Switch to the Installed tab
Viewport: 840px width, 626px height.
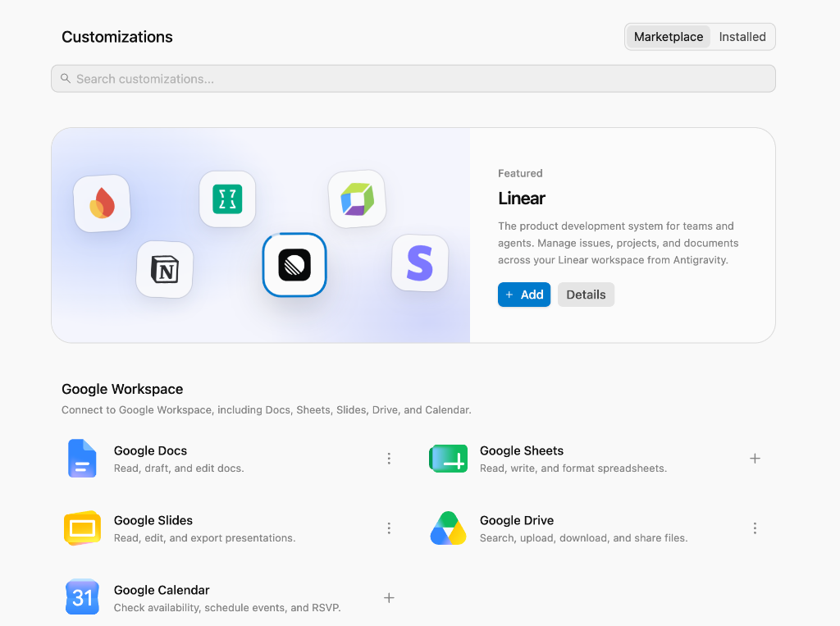pos(742,37)
